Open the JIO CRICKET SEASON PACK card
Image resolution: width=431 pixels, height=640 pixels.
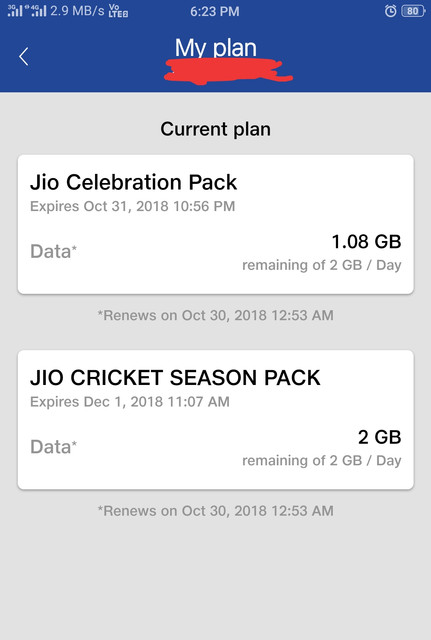pyautogui.click(x=216, y=420)
